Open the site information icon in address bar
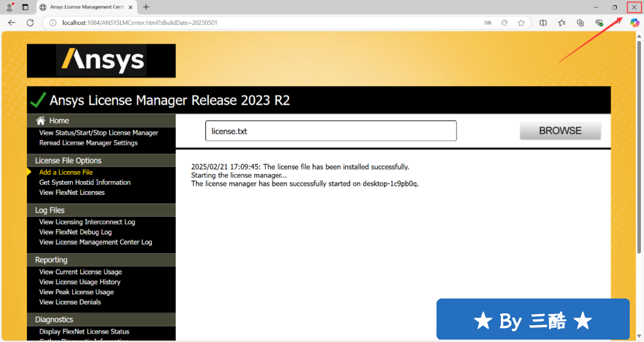 (x=53, y=23)
